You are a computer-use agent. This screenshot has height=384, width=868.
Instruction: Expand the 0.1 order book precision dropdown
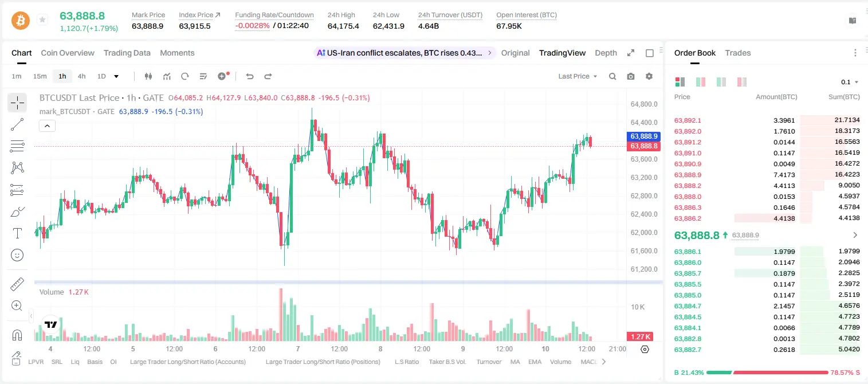tap(850, 82)
